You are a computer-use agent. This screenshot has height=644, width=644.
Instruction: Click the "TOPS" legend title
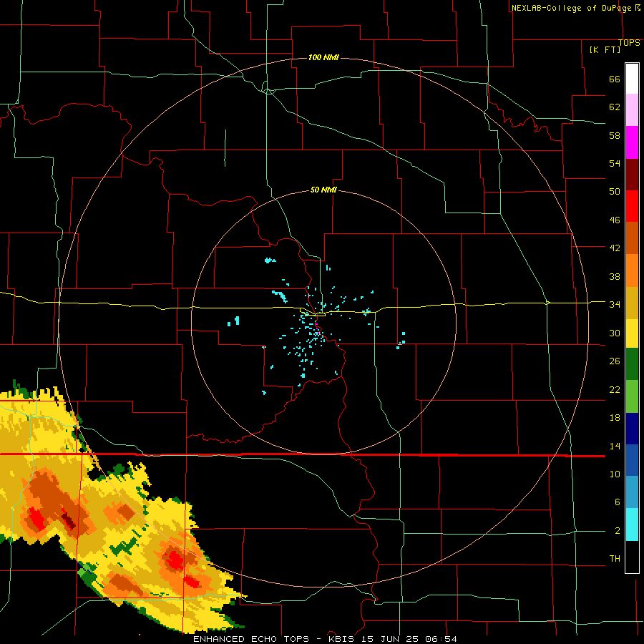coord(629,43)
